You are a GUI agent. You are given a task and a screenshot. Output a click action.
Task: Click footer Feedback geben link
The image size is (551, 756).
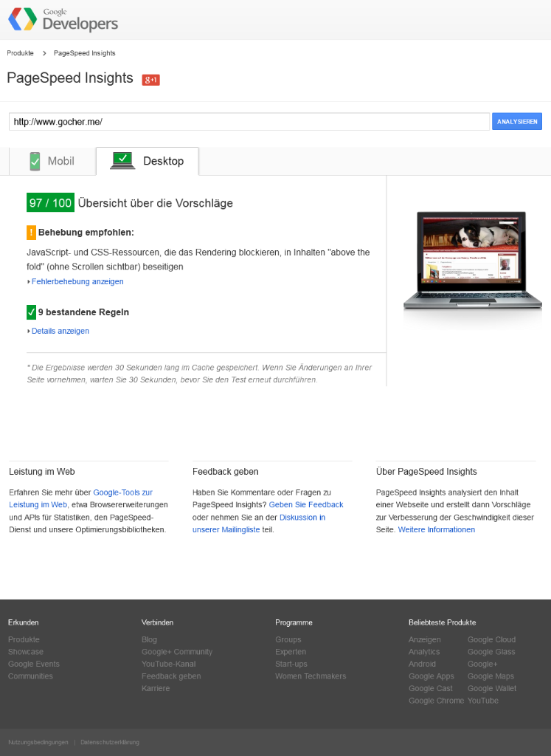pyautogui.click(x=171, y=676)
